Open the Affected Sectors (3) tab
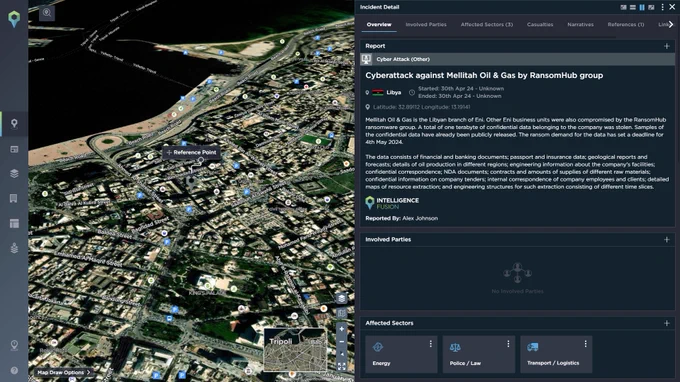680x382 pixels. tap(487, 25)
